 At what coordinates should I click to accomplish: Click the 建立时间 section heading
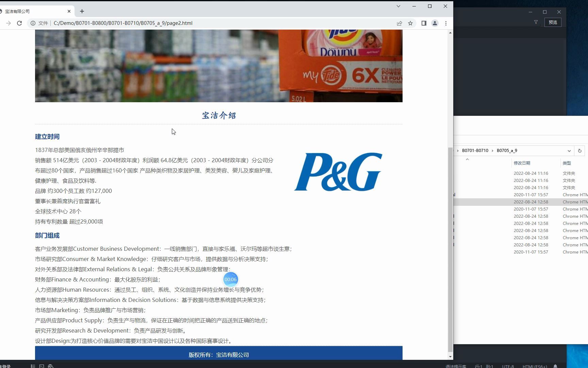[x=47, y=137]
